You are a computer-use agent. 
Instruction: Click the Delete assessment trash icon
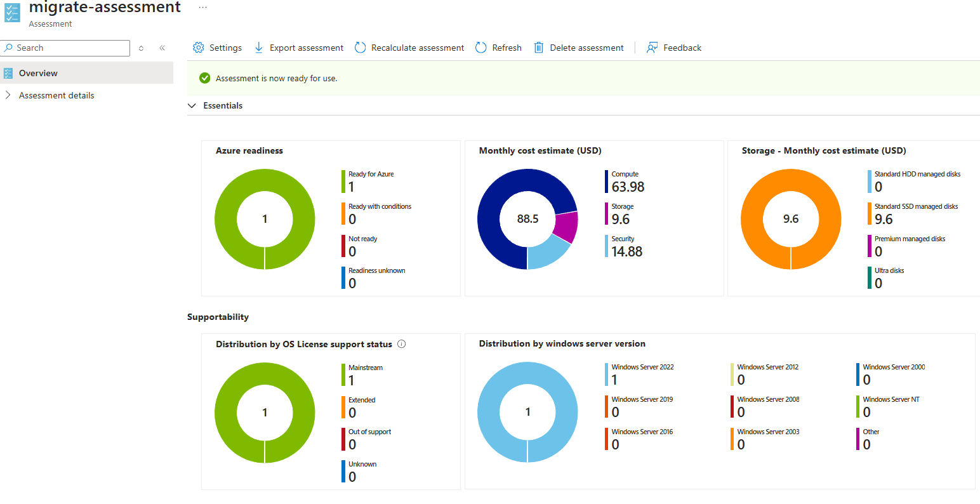539,48
